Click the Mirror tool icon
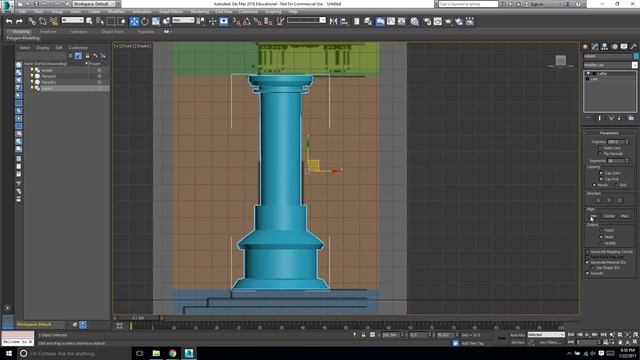The height and width of the screenshot is (360, 640). (333, 21)
